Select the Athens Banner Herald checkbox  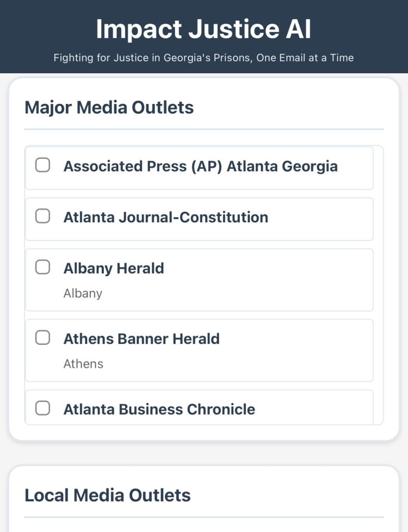(43, 338)
